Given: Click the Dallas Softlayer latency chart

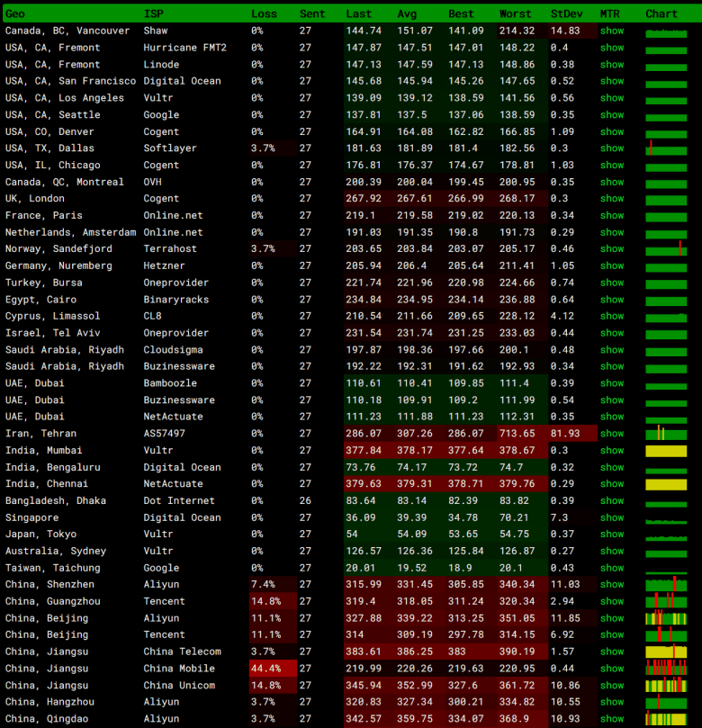Looking at the screenshot, I should pyautogui.click(x=666, y=148).
